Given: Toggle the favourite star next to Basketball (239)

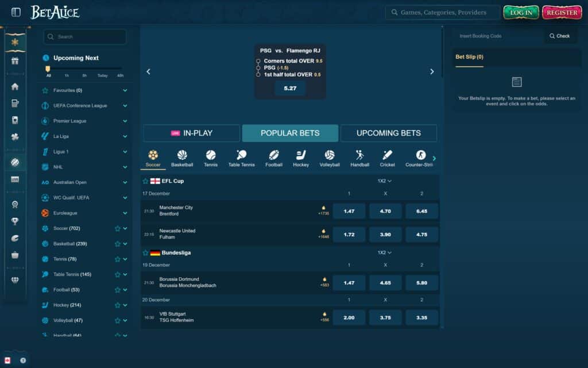Looking at the screenshot, I should point(118,243).
